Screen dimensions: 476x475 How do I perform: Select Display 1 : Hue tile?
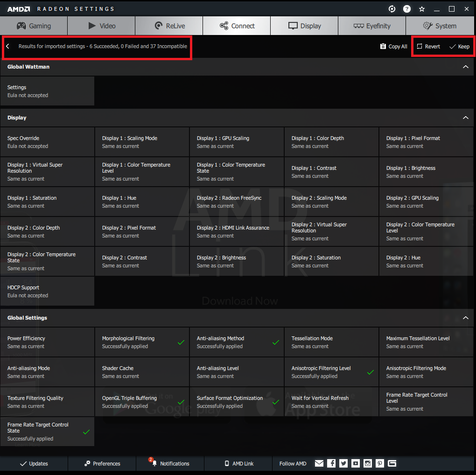click(x=142, y=202)
